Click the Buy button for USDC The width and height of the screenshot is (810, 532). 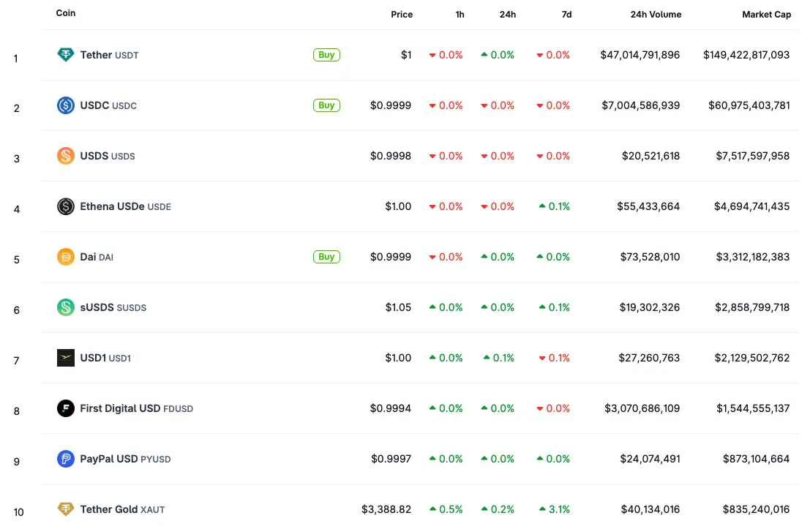coord(326,105)
